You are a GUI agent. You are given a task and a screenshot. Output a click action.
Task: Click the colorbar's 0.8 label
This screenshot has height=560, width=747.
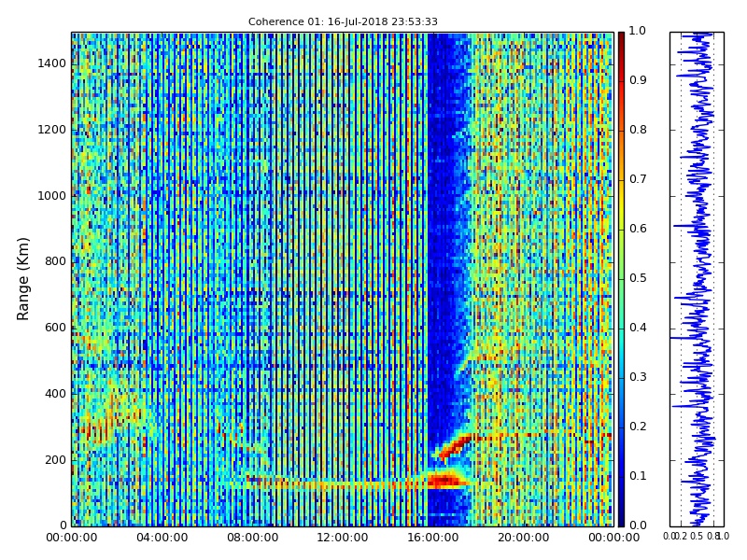[638, 130]
